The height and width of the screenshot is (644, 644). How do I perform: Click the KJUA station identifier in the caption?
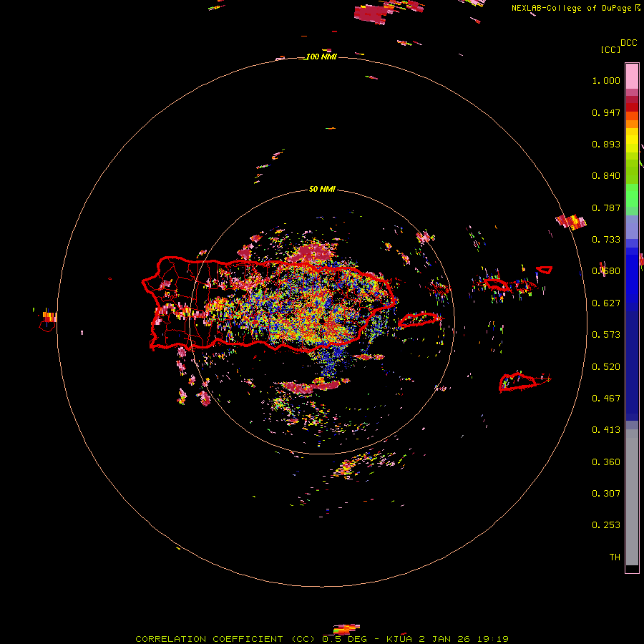[x=399, y=639]
